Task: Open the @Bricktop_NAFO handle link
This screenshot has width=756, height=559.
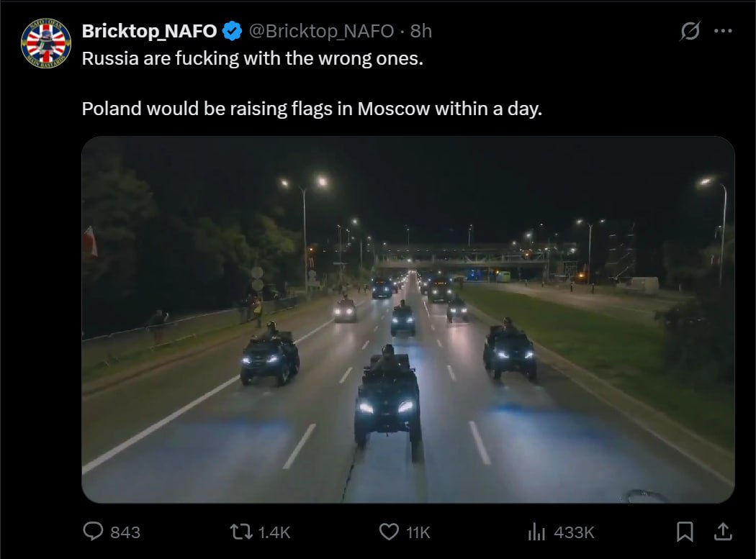Action: (x=321, y=31)
